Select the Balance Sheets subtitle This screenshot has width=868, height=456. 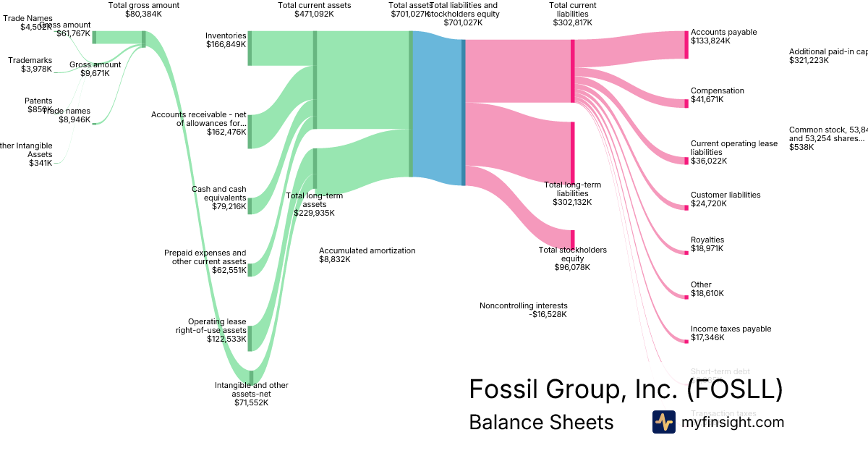[541, 422]
